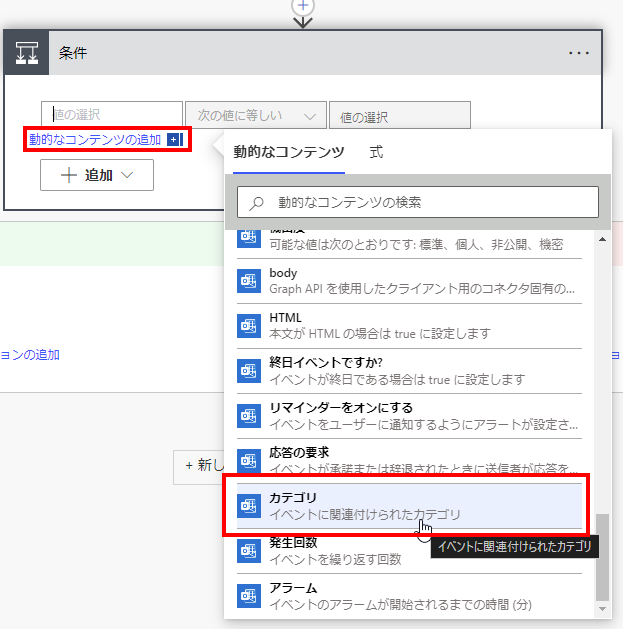Select the HTML dynamic content item
This screenshot has width=623, height=629.
click(x=409, y=326)
